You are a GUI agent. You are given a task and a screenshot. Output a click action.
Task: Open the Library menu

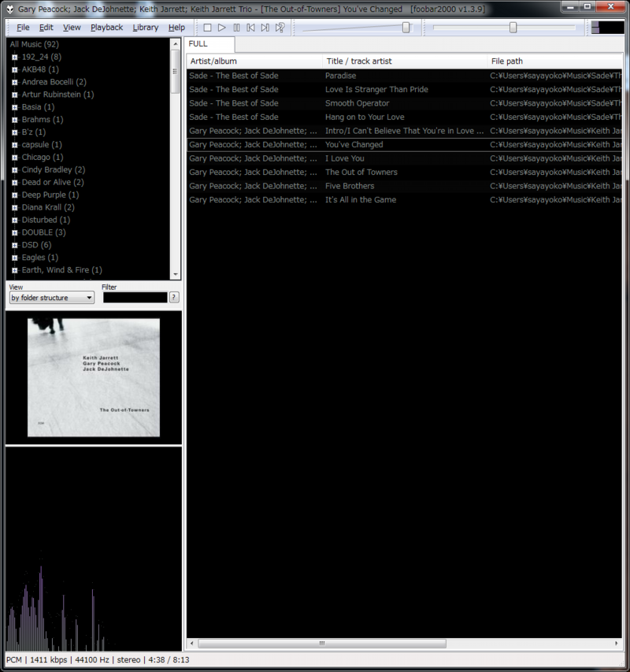point(146,28)
